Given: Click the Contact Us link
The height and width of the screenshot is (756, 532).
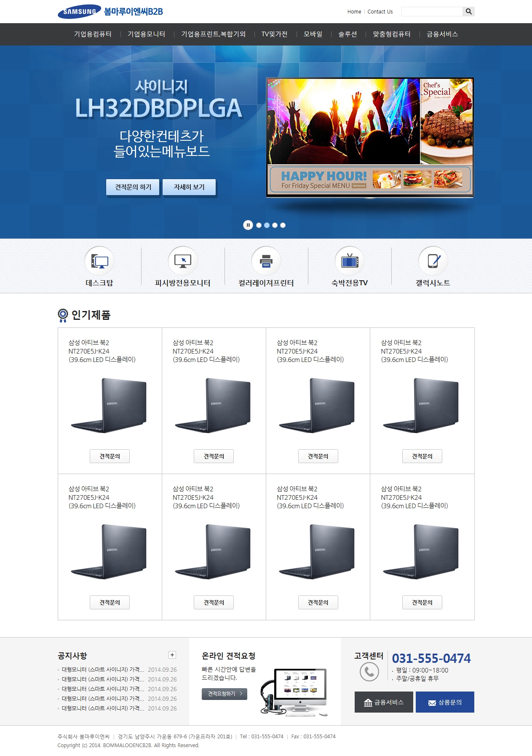Looking at the screenshot, I should click(380, 12).
